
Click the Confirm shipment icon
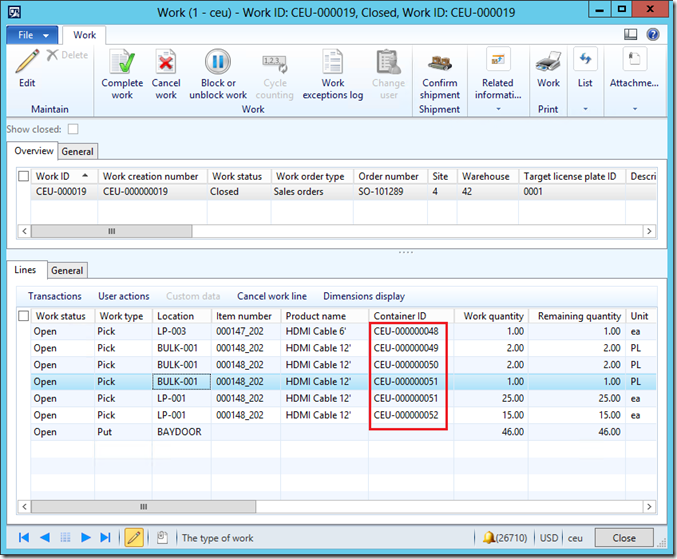point(440,64)
